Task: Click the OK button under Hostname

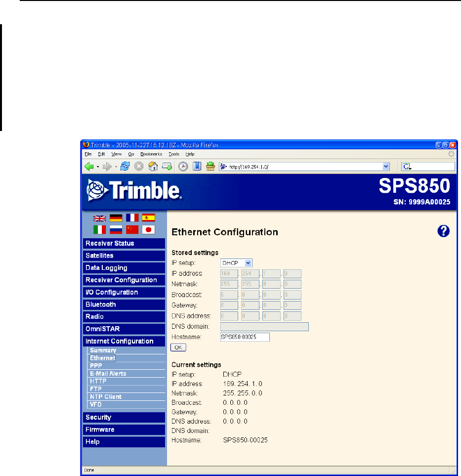Action: [x=178, y=347]
